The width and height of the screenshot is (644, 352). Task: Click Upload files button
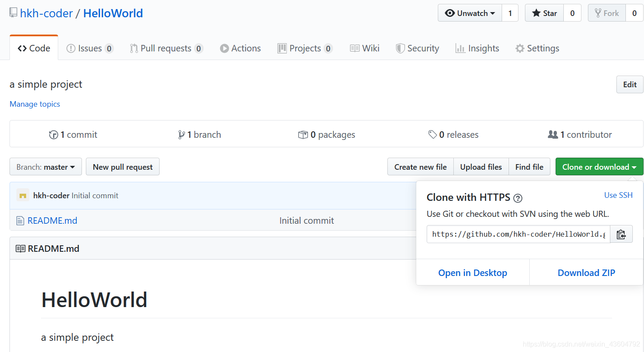point(481,167)
